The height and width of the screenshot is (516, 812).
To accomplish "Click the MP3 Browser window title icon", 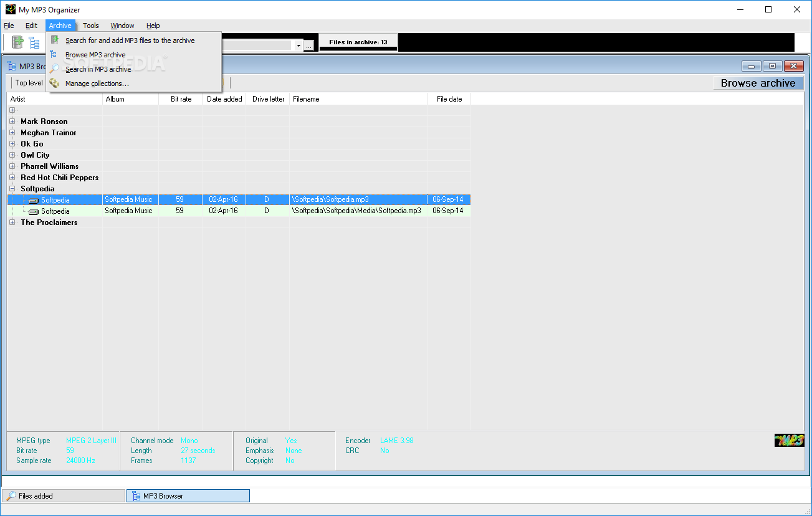I will click(x=12, y=66).
